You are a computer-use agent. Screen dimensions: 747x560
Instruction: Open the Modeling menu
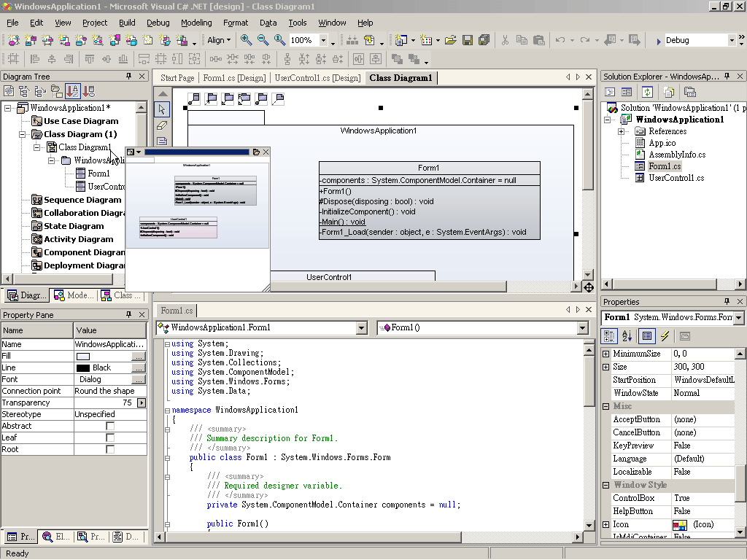(196, 23)
